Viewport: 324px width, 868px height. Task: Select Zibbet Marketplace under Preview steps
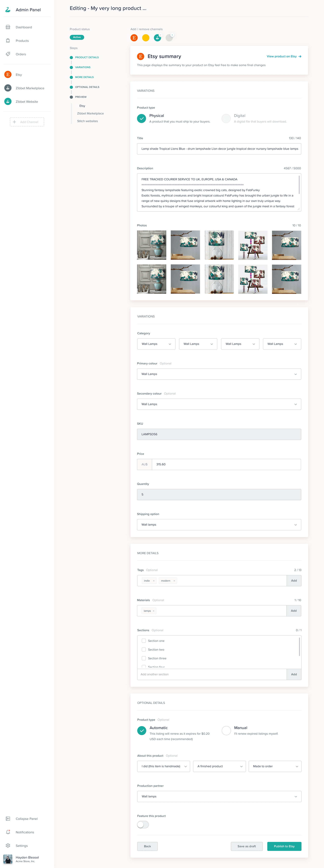(90, 113)
